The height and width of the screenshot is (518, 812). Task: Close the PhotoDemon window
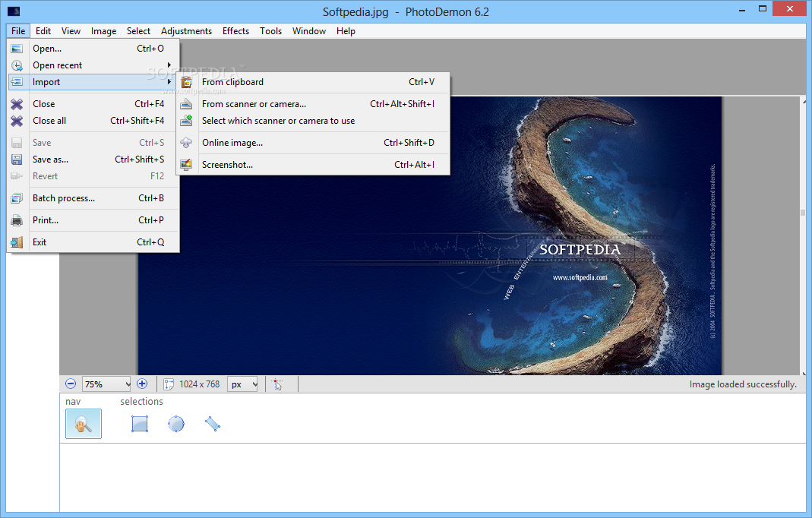(790, 9)
